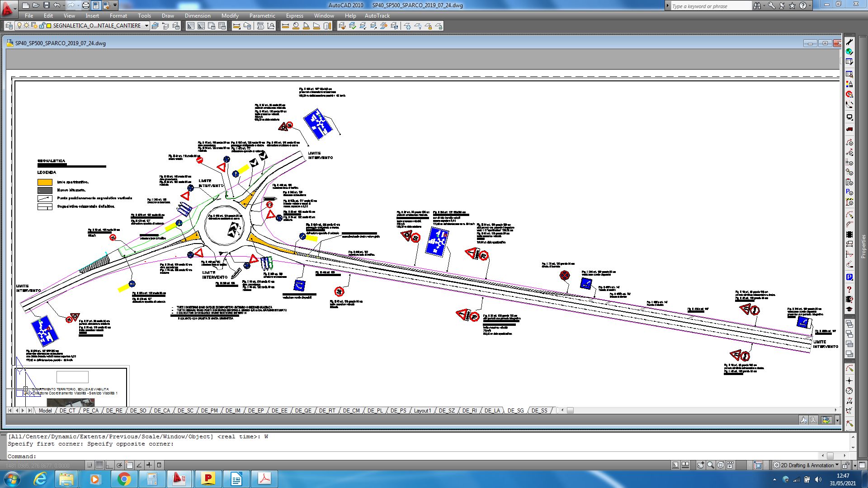Screen dimensions: 868x488
Task: Open search options arrow beside binoculars
Action: click(764, 5)
